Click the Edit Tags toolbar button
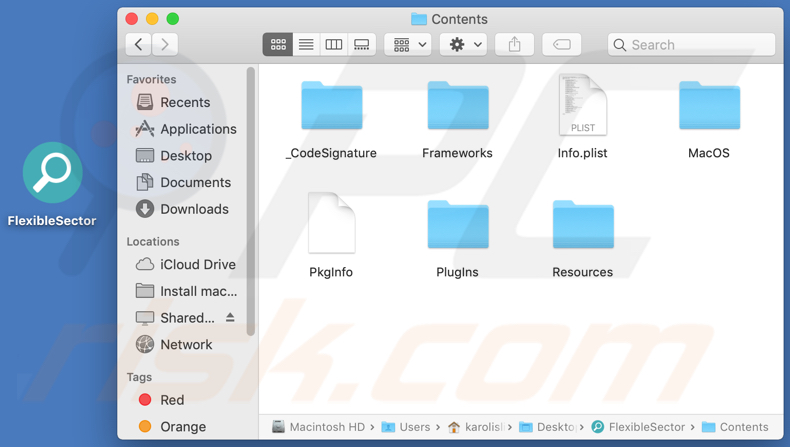 pyautogui.click(x=561, y=45)
